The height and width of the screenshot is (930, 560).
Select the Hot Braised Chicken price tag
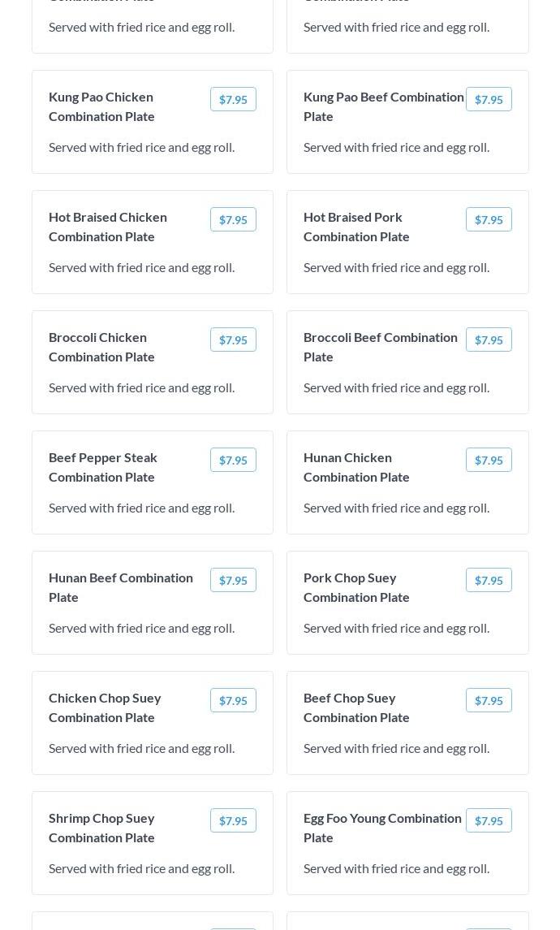[x=233, y=219]
